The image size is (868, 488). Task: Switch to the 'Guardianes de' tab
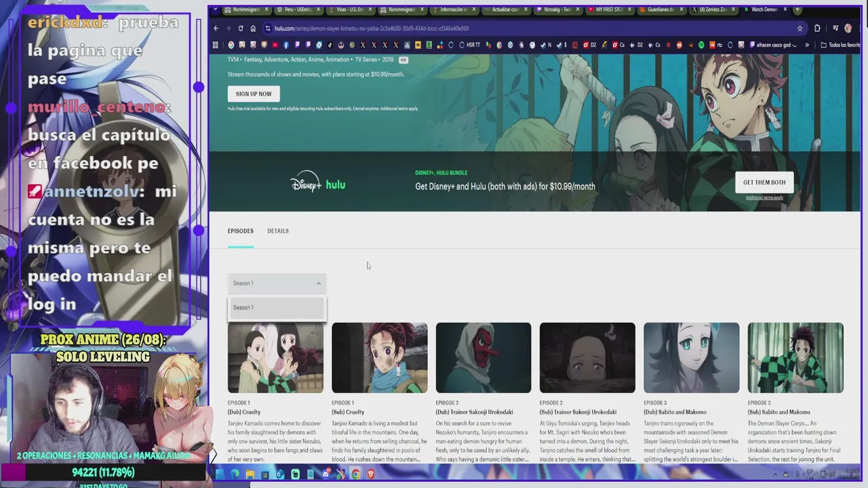click(661, 9)
